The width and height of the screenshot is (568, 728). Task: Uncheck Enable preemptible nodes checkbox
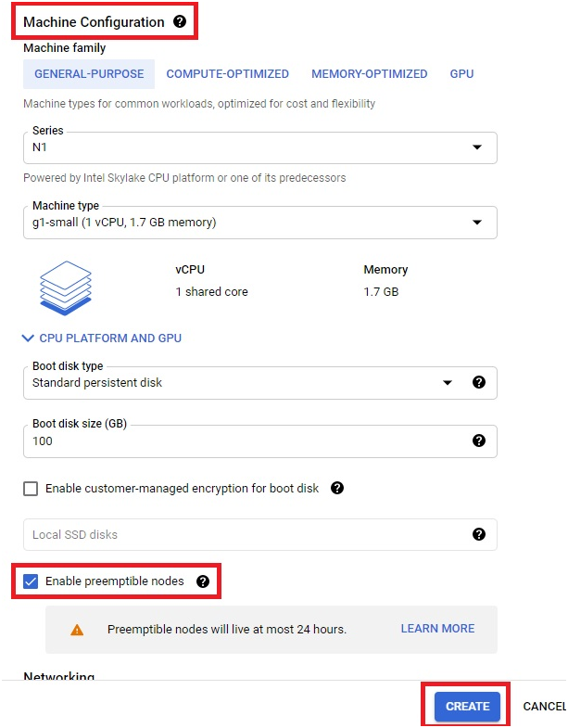tap(31, 581)
